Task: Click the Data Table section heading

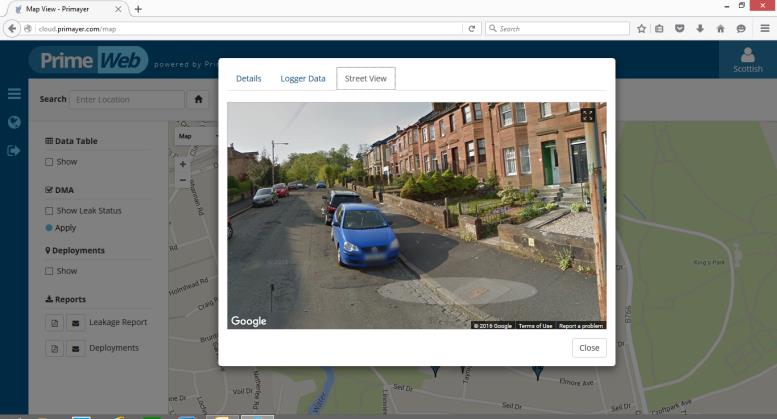Action: click(71, 141)
